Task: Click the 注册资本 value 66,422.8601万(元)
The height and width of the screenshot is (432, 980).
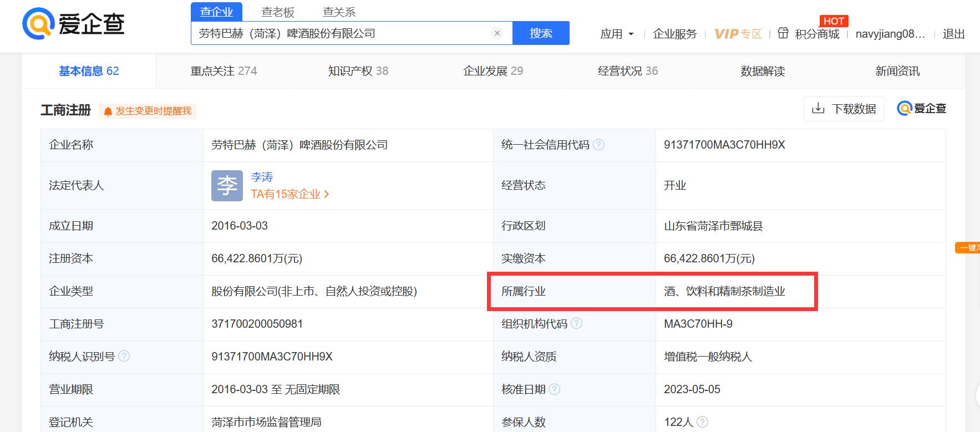Action: (257, 258)
